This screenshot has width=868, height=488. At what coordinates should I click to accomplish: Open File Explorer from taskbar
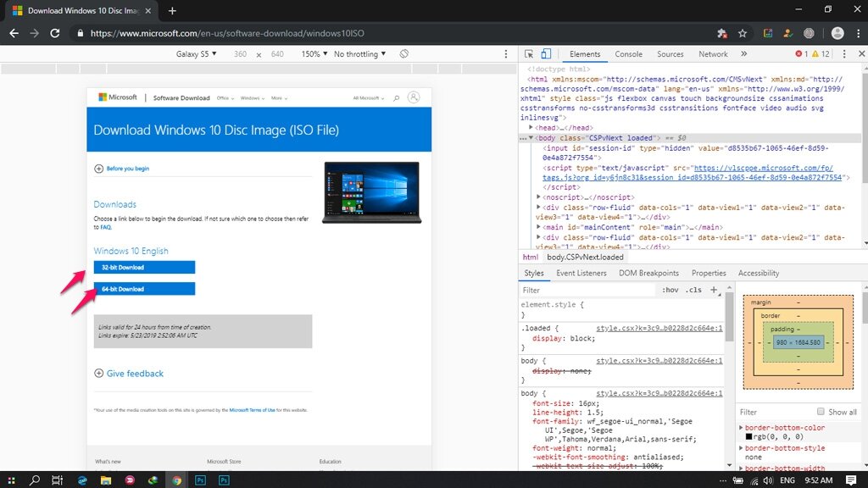[x=106, y=480]
